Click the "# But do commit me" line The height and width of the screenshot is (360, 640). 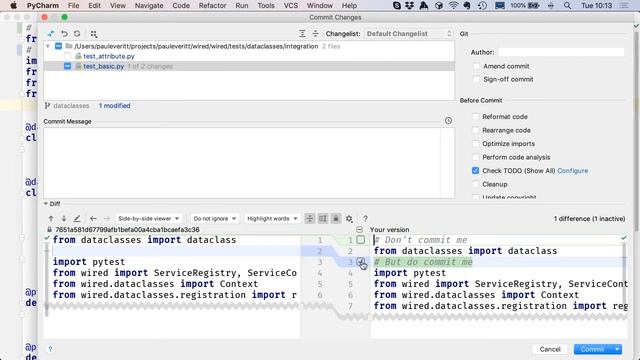point(423,262)
